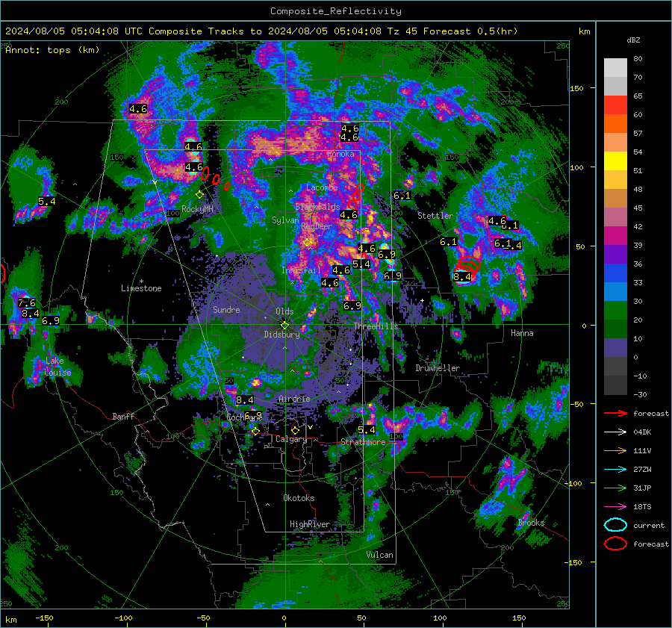This screenshot has height=628, width=672.
Task: Select the Limestone location label
Action: coord(141,288)
